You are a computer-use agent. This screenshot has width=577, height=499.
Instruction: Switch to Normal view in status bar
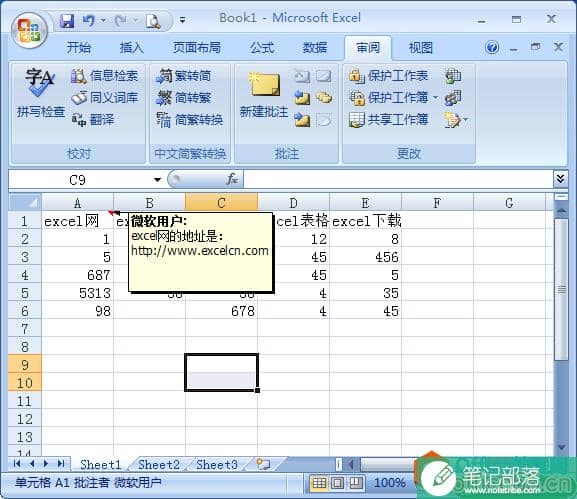[319, 482]
